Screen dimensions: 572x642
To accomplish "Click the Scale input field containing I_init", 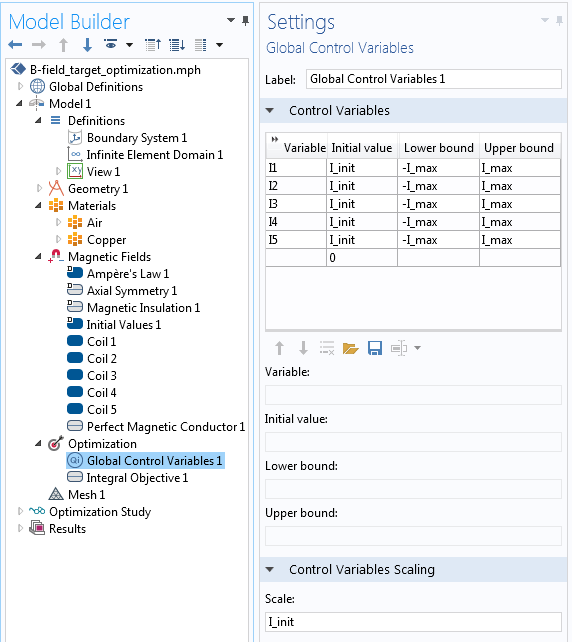I will 414,622.
